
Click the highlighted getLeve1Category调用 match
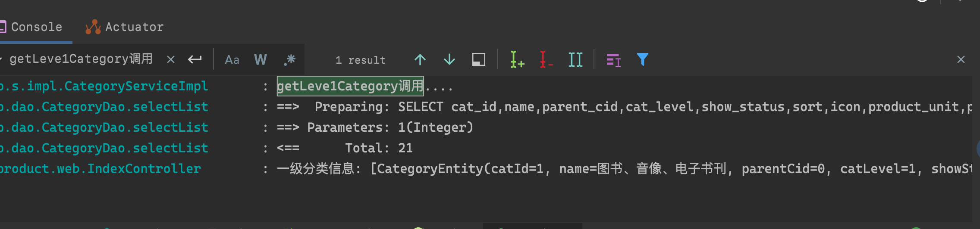tap(350, 86)
